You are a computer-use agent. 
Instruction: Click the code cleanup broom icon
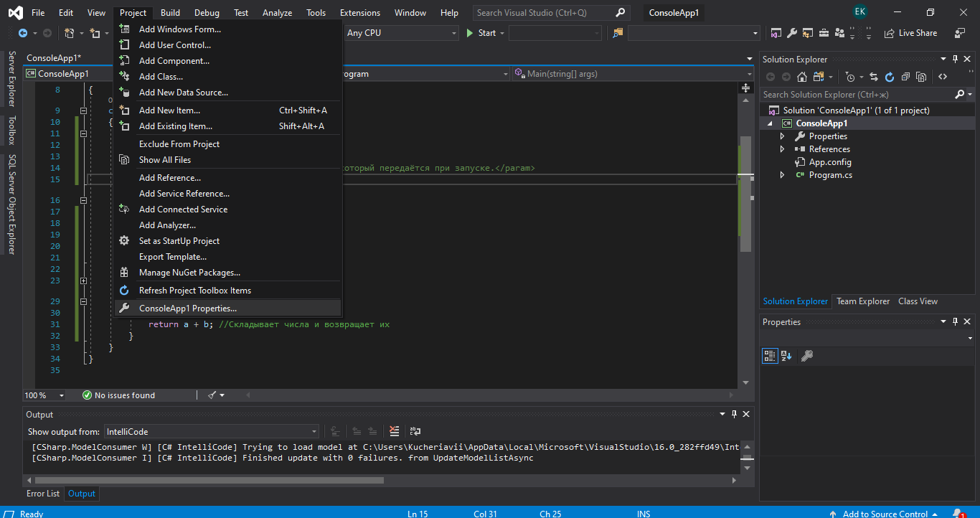[x=212, y=395]
